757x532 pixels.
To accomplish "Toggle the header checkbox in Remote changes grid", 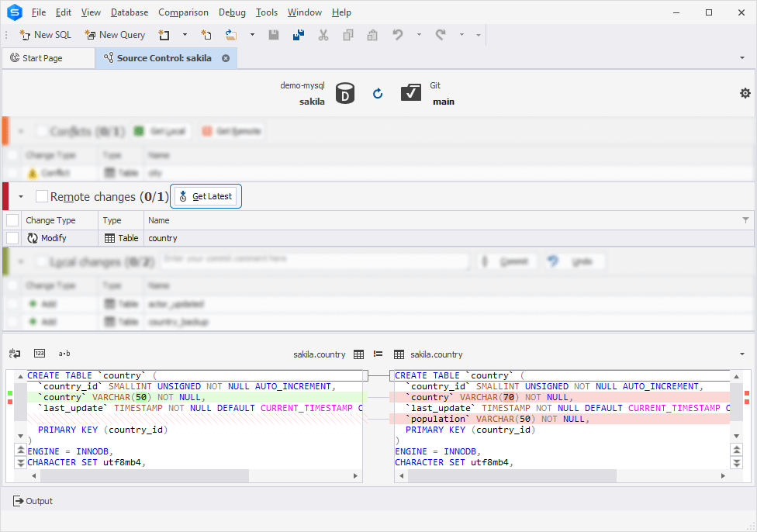I will pyautogui.click(x=12, y=220).
